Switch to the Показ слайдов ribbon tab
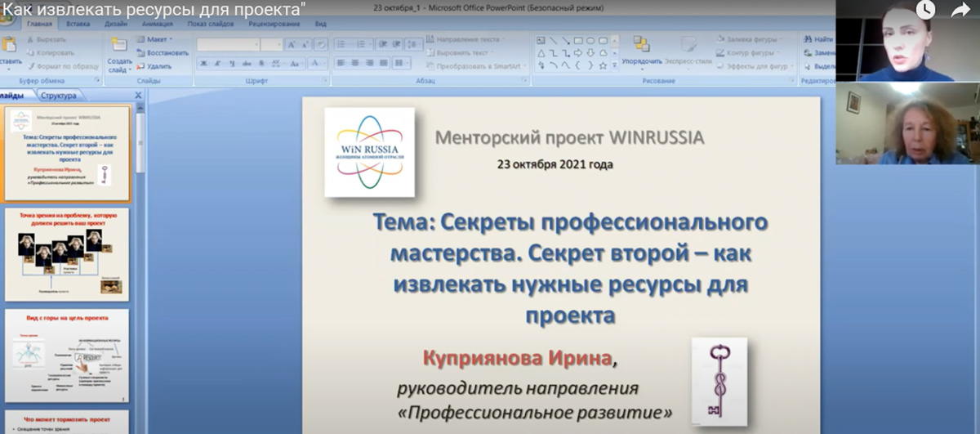 point(211,24)
